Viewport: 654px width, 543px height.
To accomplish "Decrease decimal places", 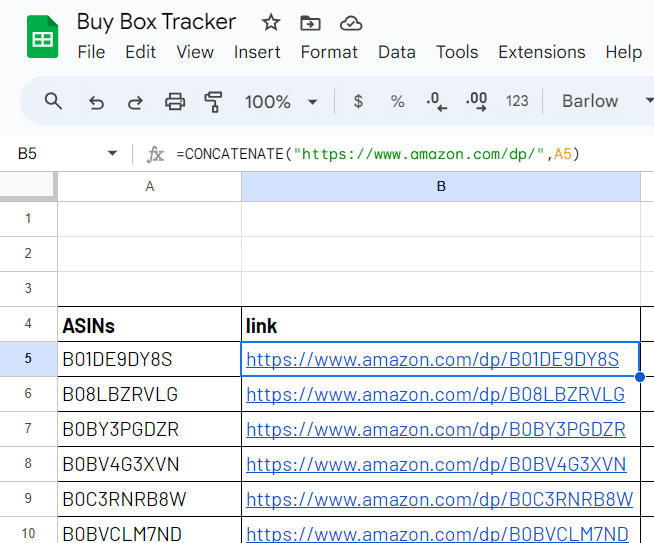I will point(436,101).
